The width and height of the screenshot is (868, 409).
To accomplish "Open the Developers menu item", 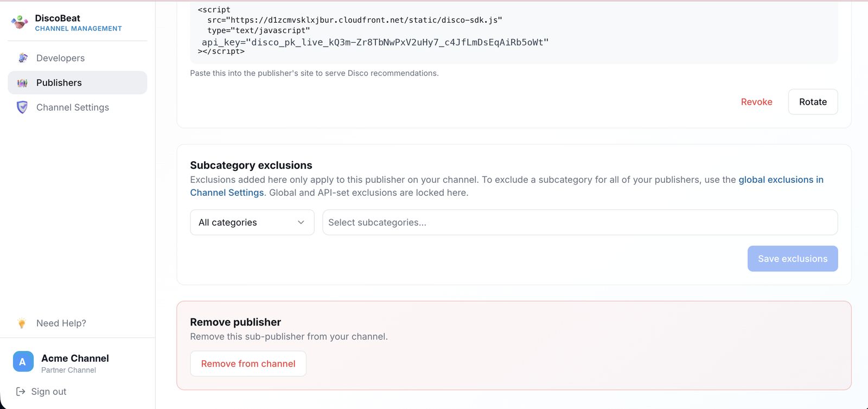I will [x=78, y=58].
